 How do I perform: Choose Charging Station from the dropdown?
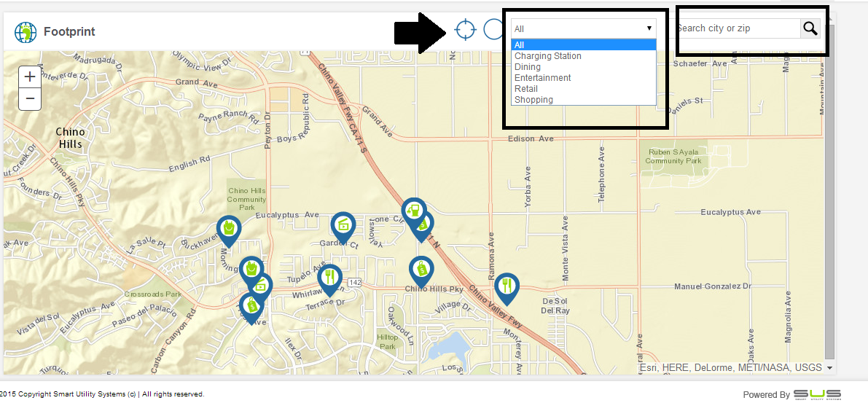click(547, 56)
